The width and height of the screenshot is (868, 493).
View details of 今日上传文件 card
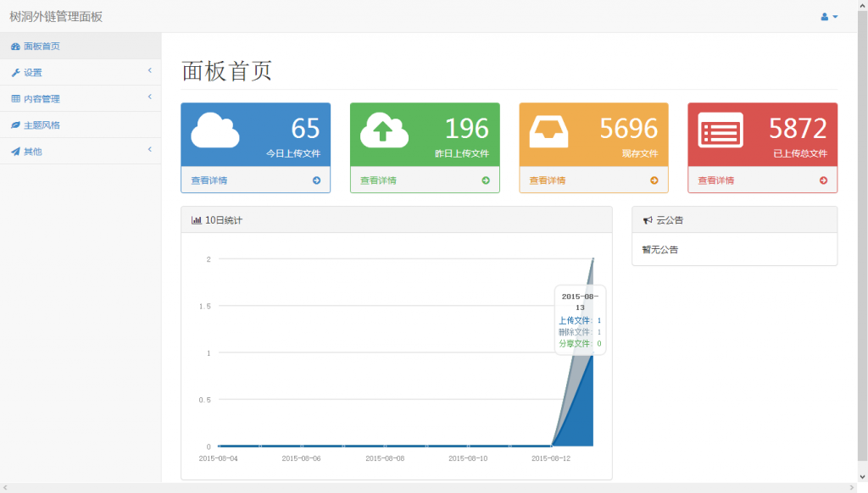click(256, 180)
